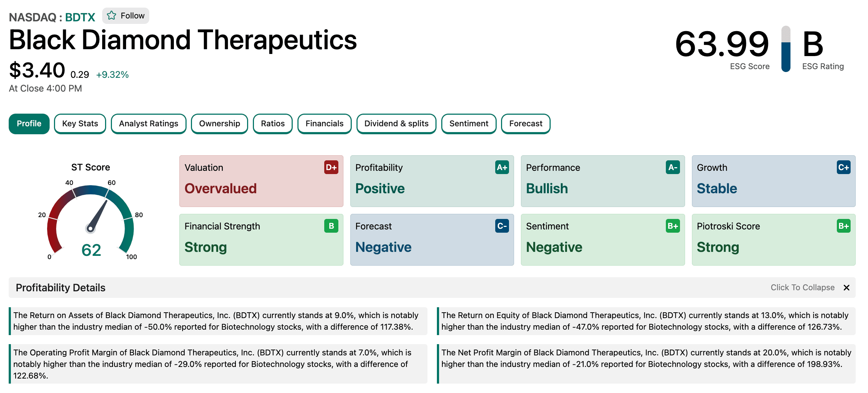Click the B+ Piotroski Score badge
The height and width of the screenshot is (393, 868).
(843, 226)
